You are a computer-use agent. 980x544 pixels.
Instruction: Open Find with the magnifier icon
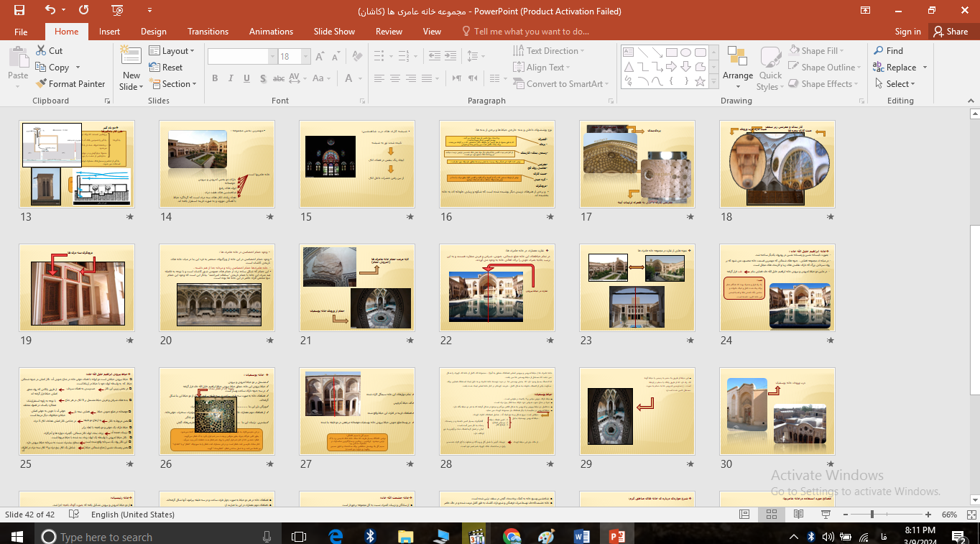tap(879, 51)
